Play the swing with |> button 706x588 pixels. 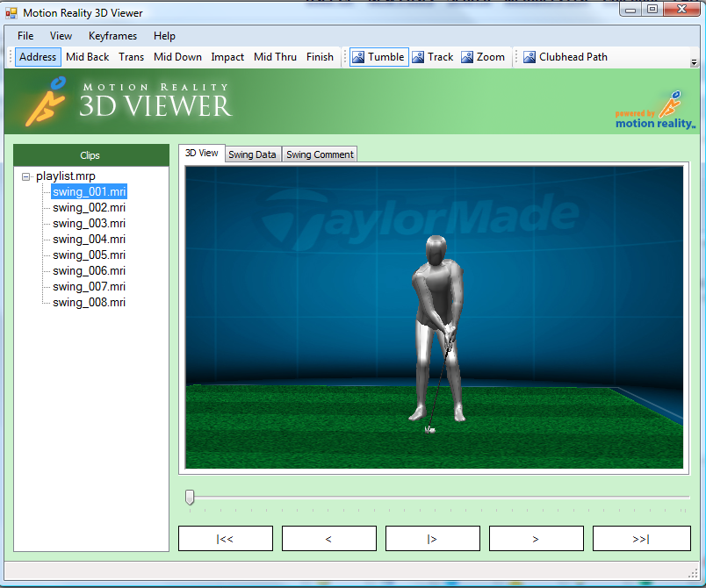click(433, 539)
